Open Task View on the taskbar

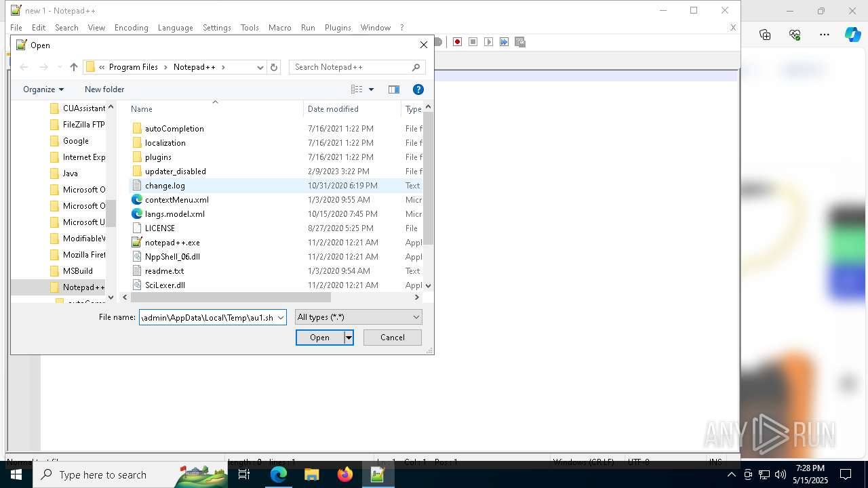tap(244, 474)
